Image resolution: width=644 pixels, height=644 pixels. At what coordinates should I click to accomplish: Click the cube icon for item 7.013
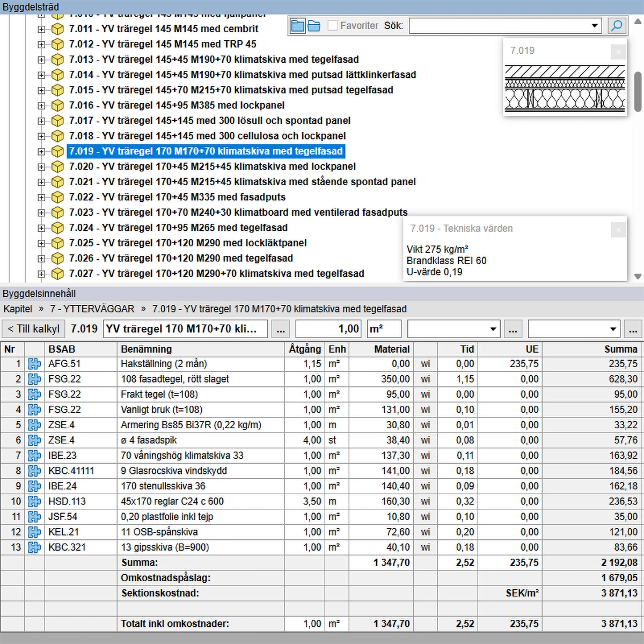(57, 60)
